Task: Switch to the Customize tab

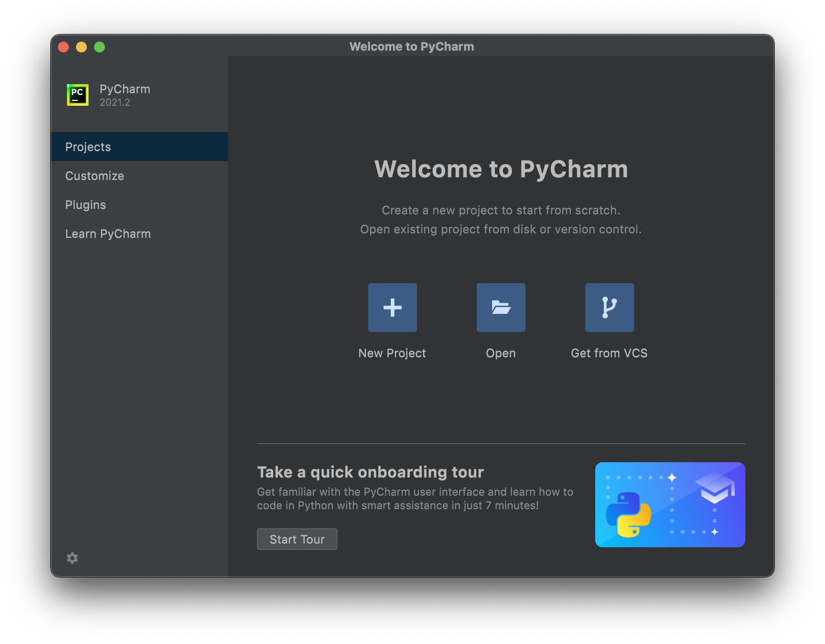Action: tap(139, 175)
